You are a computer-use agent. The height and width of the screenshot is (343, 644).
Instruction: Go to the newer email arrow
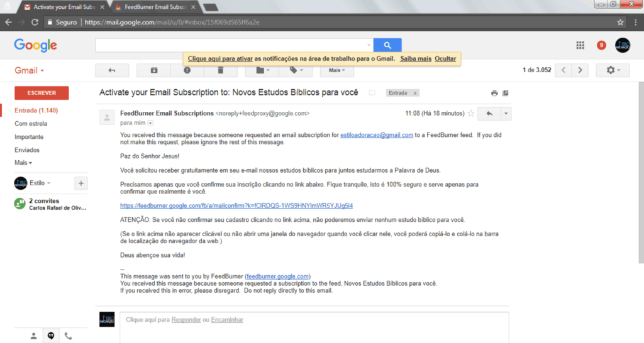[563, 70]
